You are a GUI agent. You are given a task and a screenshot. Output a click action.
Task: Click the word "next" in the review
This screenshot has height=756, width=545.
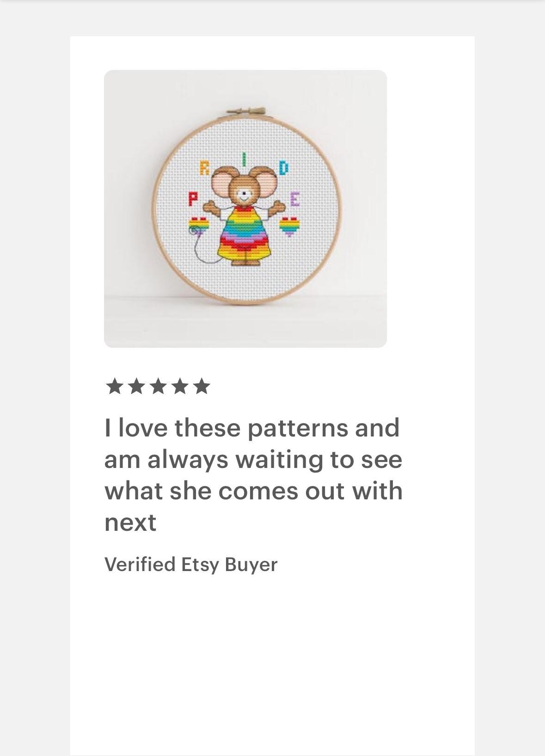pos(130,522)
